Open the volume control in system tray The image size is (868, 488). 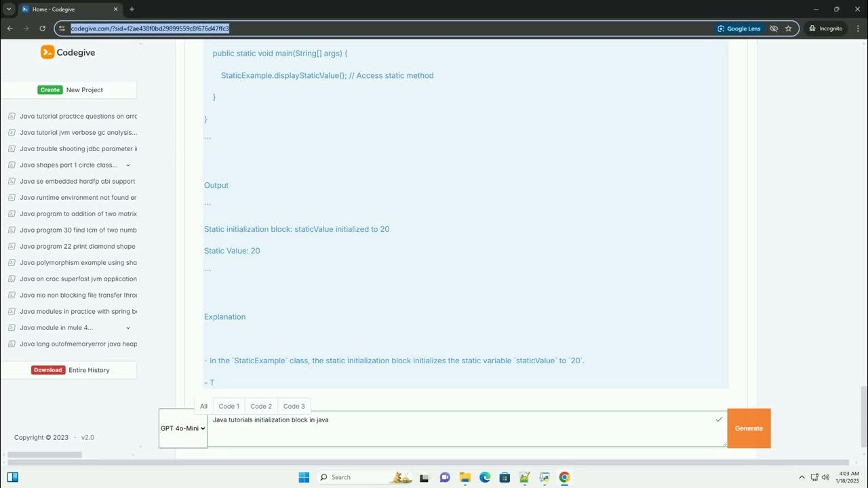(x=825, y=477)
